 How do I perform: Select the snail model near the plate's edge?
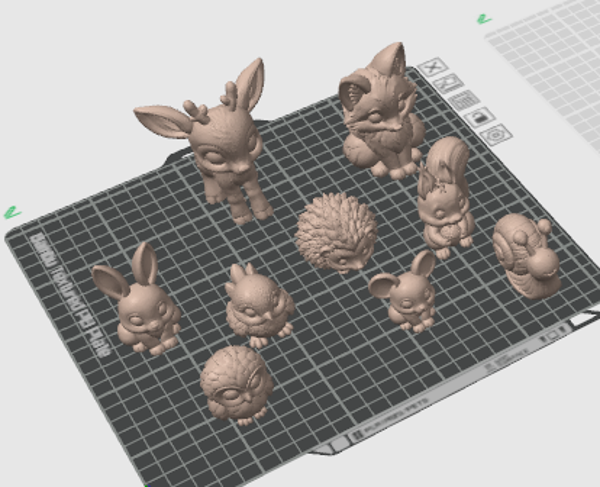pyautogui.click(x=526, y=256)
